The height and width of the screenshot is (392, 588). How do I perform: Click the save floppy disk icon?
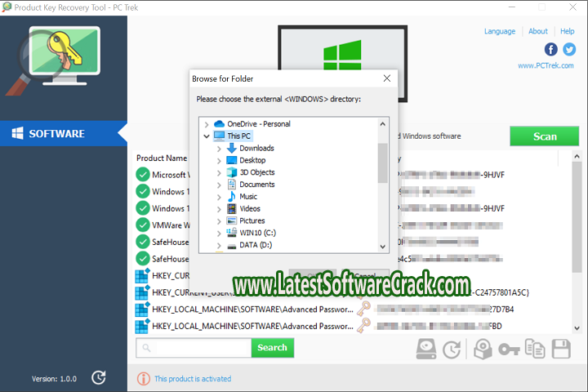point(561,349)
